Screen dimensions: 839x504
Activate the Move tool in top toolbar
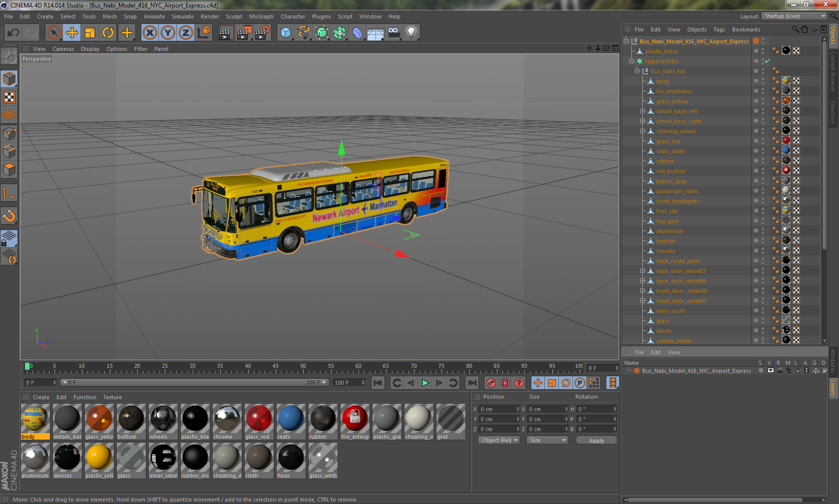click(72, 33)
